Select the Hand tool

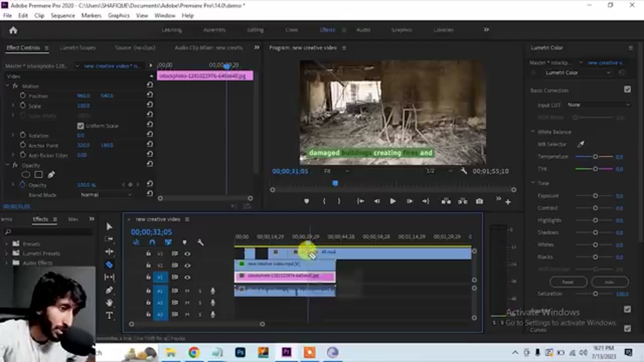109,303
